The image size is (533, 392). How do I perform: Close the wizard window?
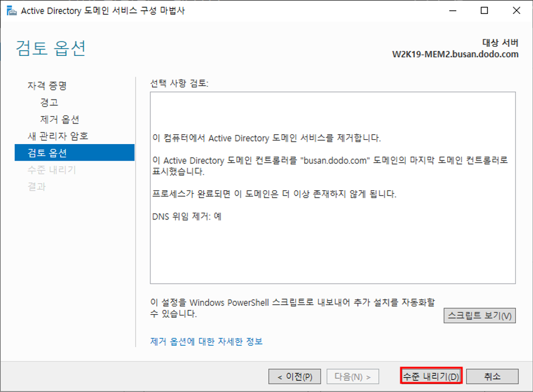click(517, 11)
